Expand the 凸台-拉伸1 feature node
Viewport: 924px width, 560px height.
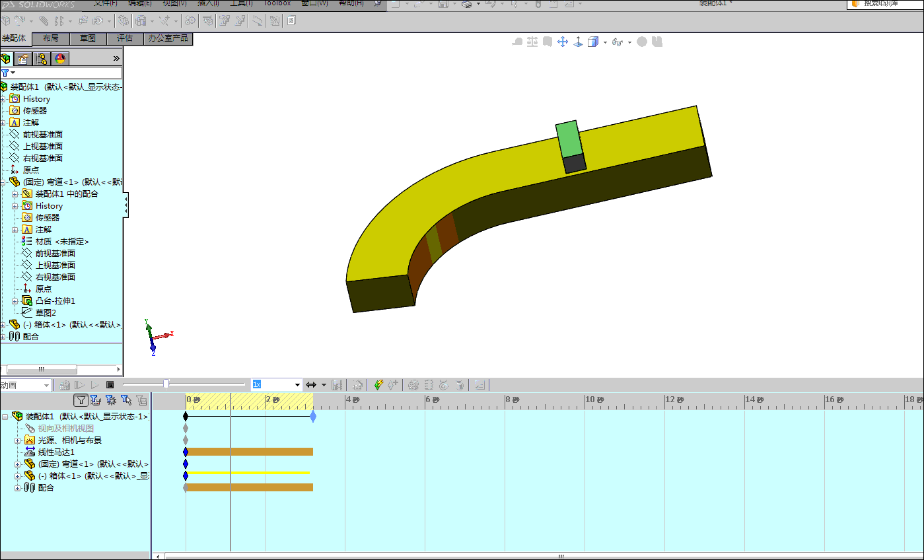15,301
